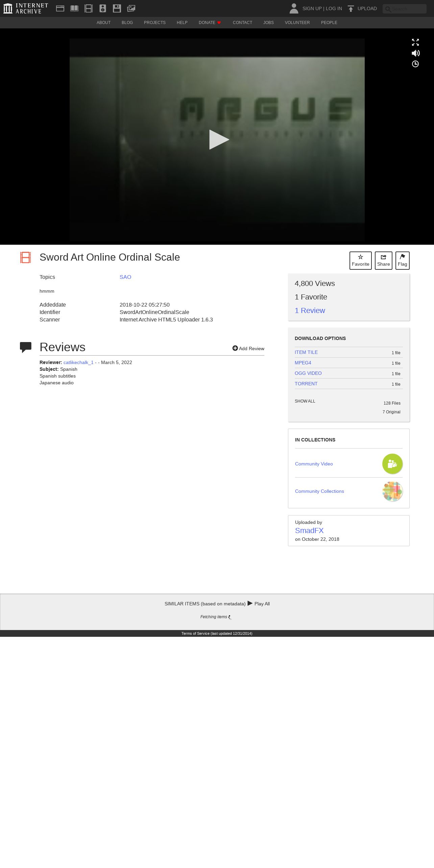434x868 pixels.
Task: Favorite this item with star button
Action: click(361, 261)
